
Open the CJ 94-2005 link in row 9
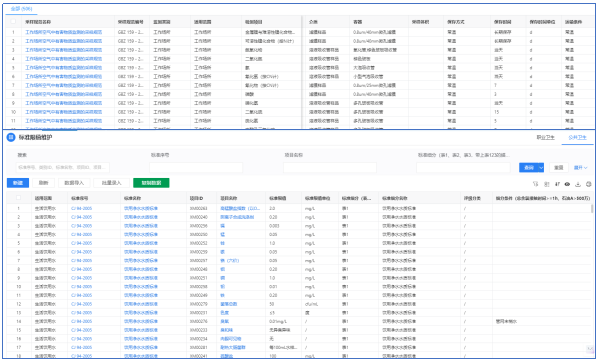coord(81,278)
